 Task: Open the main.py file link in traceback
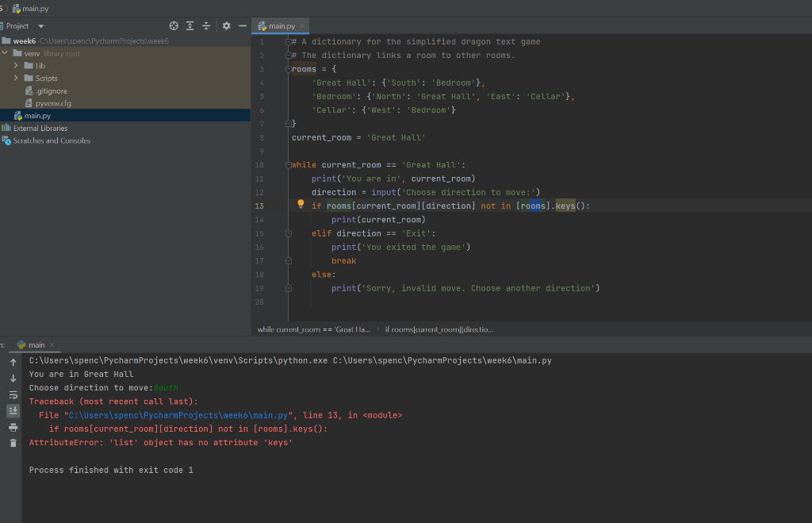point(178,415)
